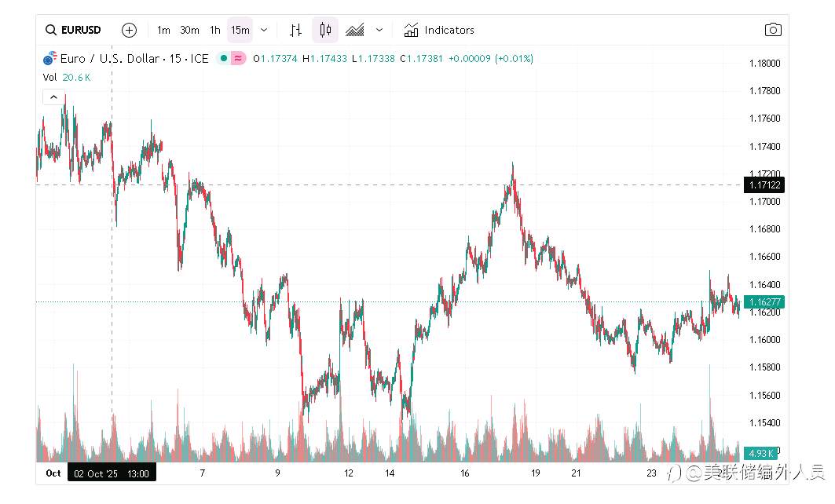Screen dimensions: 835x504
Task: Open the Indicators menu
Action: (439, 30)
